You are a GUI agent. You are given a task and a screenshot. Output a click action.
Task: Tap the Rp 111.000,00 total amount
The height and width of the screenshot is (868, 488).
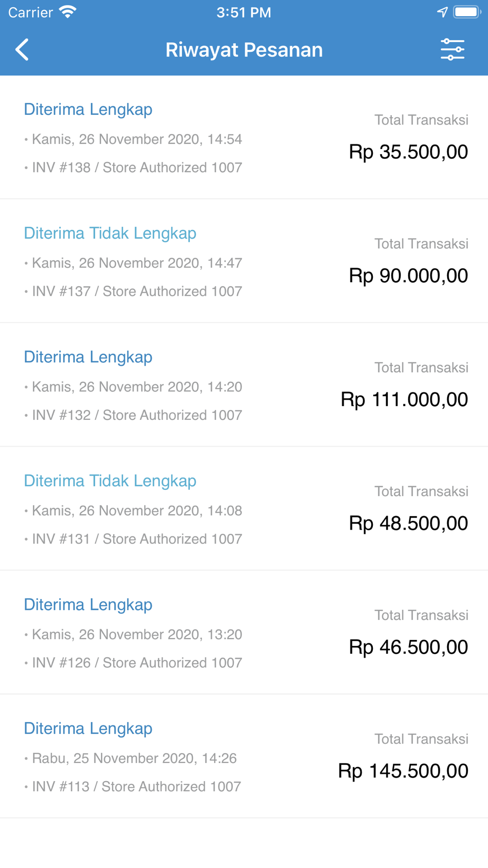tap(404, 399)
